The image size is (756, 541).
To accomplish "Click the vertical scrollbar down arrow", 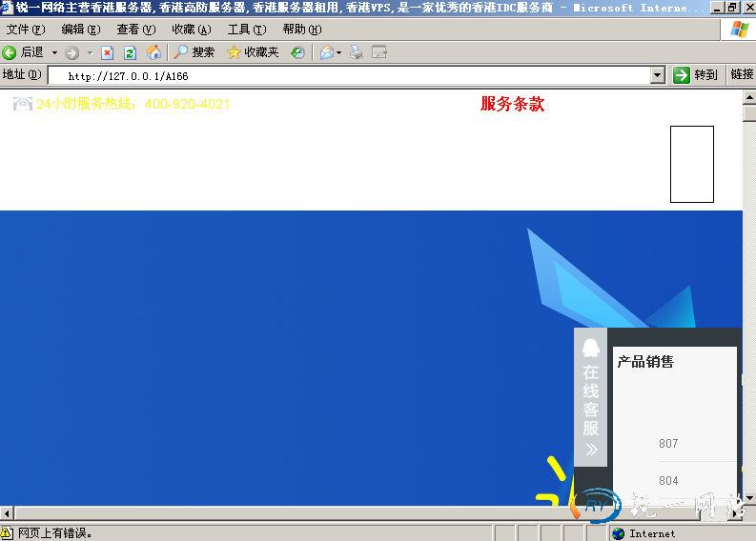I will [x=749, y=497].
